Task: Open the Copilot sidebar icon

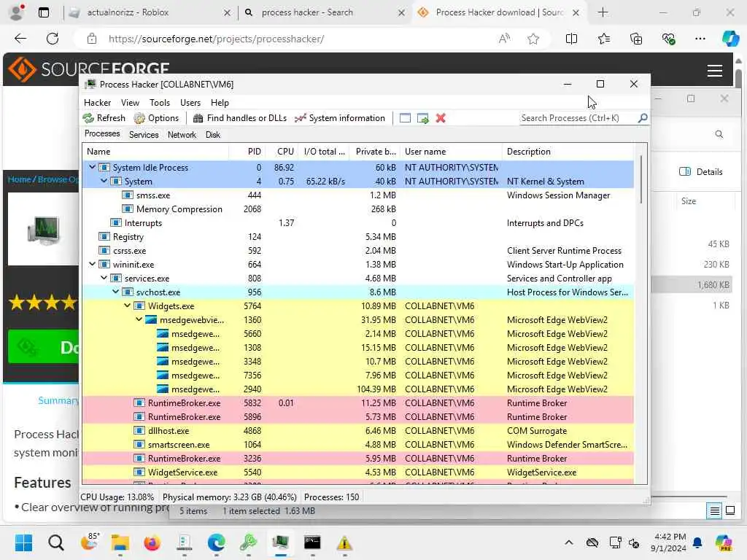Action: point(730,39)
